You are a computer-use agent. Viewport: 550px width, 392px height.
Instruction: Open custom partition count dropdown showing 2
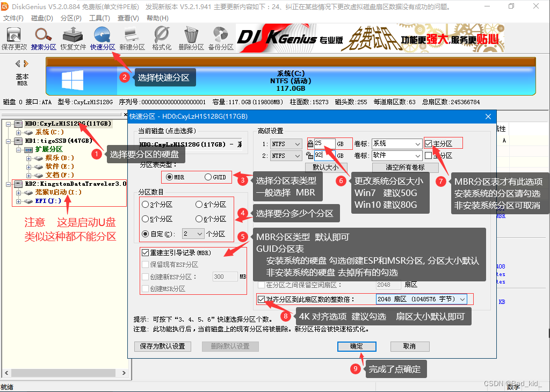[x=193, y=234]
